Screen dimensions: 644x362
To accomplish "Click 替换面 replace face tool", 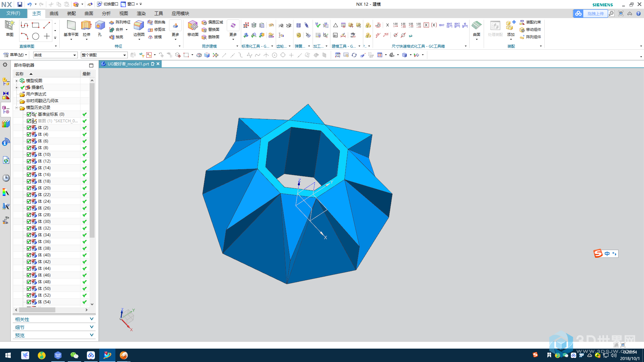I will (x=211, y=29).
